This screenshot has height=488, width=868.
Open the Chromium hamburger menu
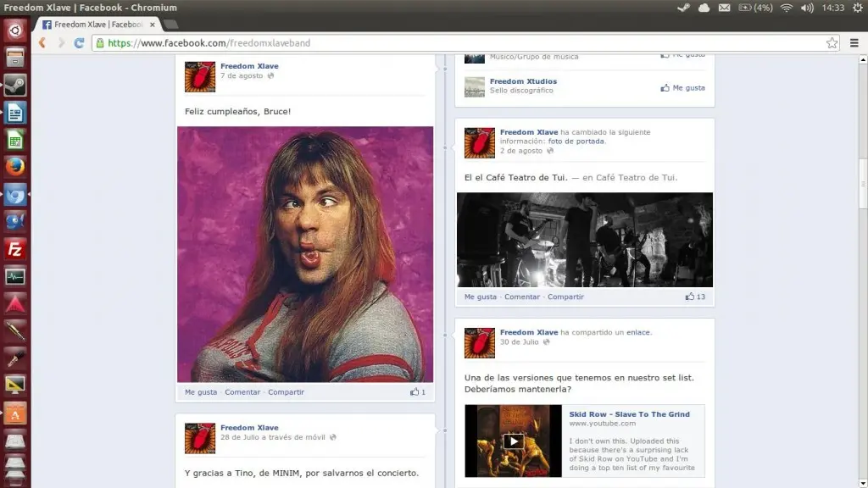(854, 43)
